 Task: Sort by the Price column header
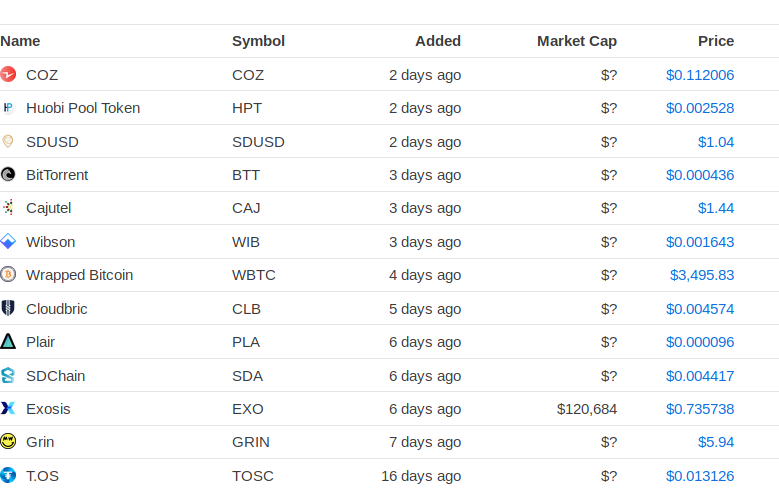click(x=716, y=41)
